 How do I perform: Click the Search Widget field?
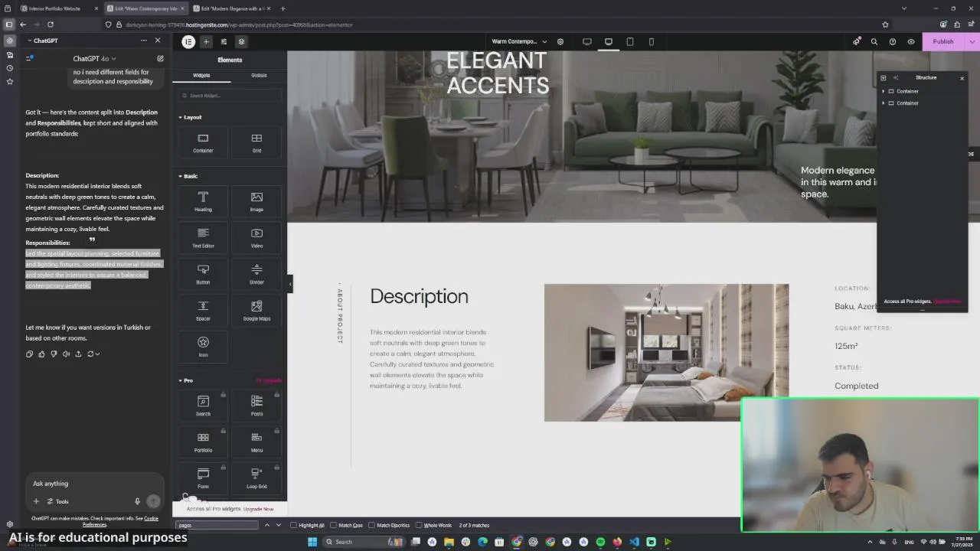click(230, 96)
